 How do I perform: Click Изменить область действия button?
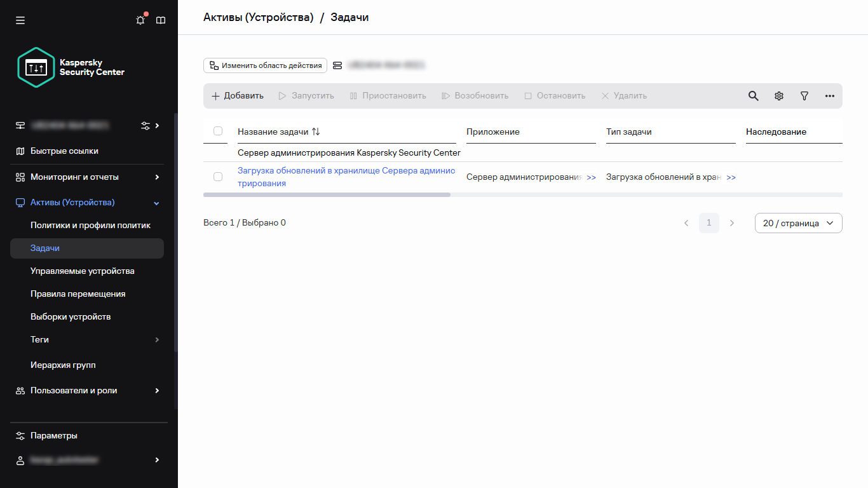pos(265,65)
